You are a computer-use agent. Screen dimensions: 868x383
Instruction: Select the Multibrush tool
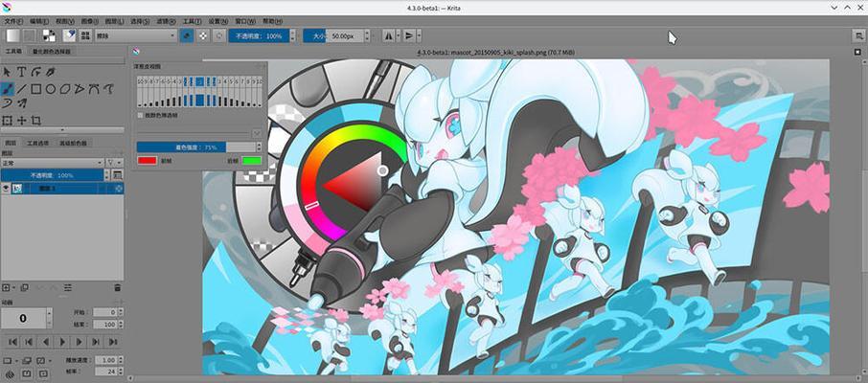pos(22,103)
